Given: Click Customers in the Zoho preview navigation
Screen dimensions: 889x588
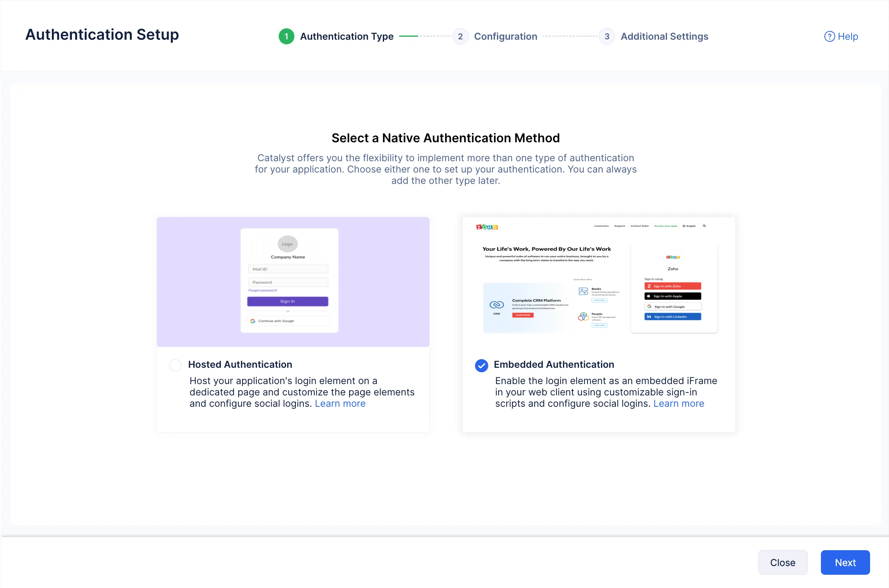Looking at the screenshot, I should [601, 226].
